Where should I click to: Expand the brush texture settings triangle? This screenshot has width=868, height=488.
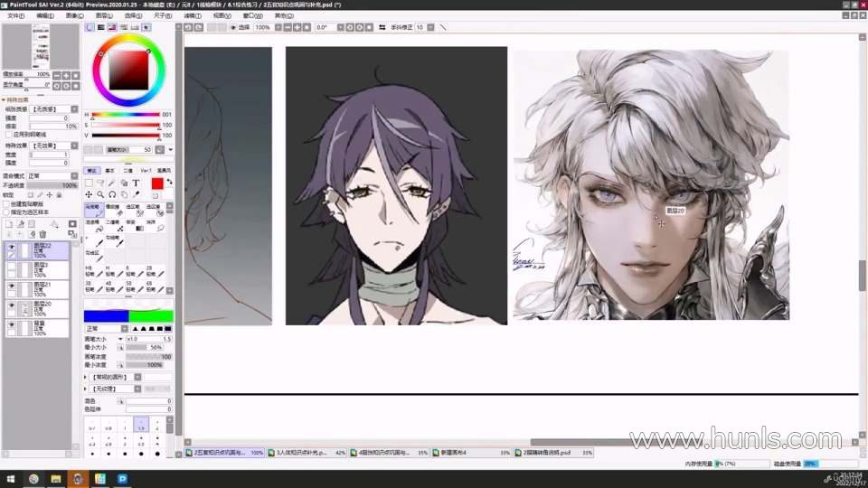click(x=86, y=389)
